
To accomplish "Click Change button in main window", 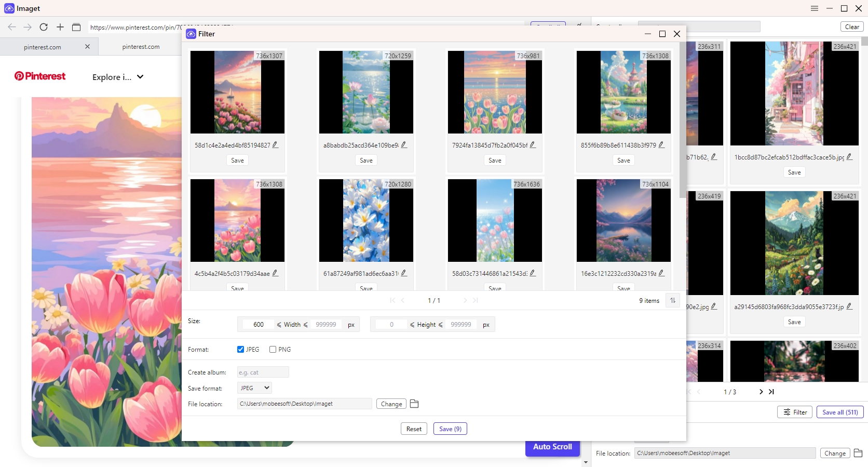I will [835, 453].
